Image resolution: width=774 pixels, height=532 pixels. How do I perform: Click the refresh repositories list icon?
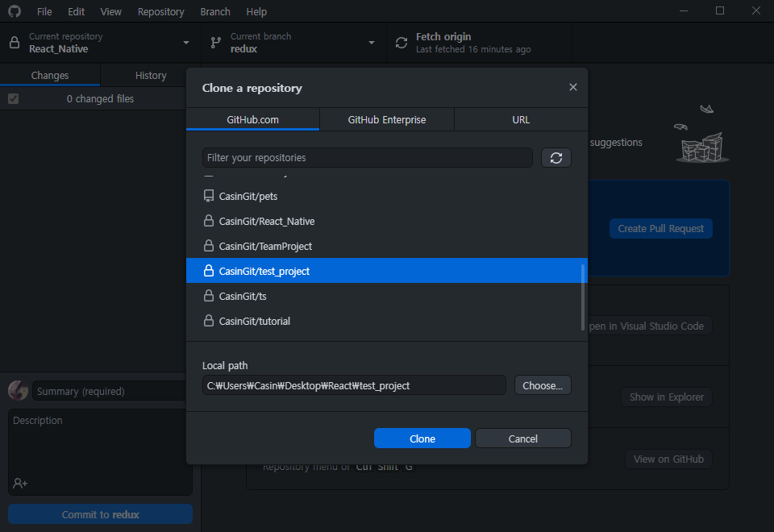click(x=556, y=158)
